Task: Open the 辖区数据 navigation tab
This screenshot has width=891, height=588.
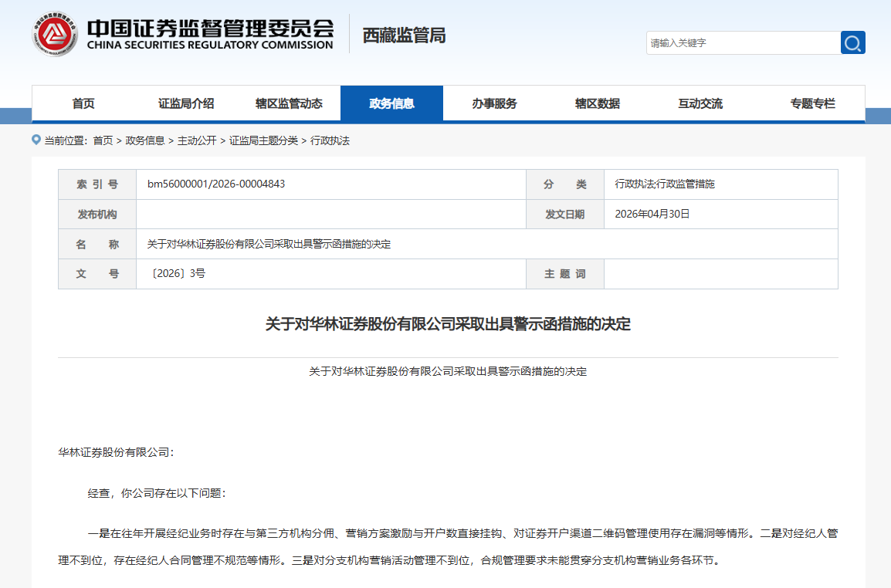Action: (598, 103)
